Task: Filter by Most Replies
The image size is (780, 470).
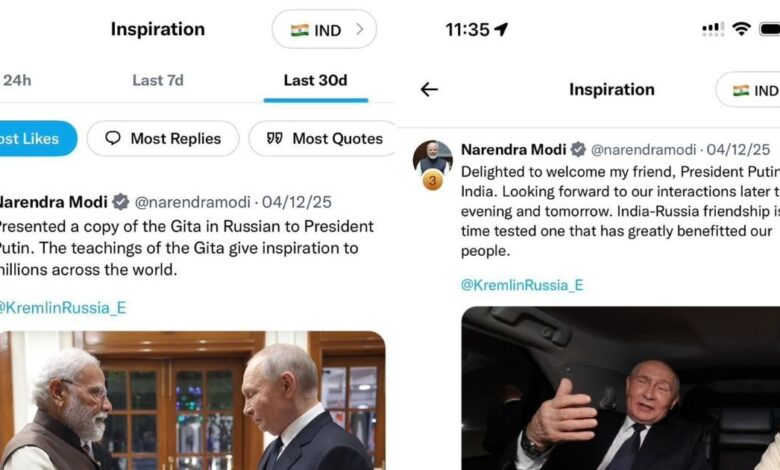Action: click(162, 138)
